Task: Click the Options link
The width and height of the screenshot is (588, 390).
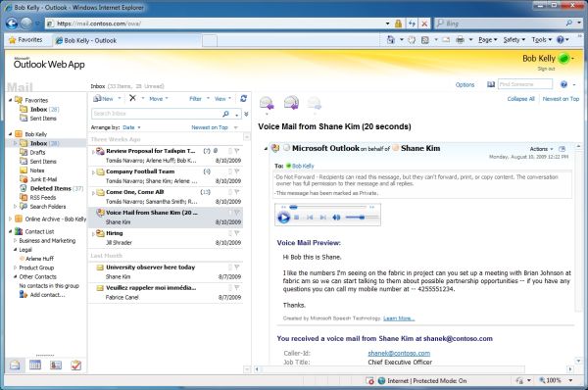Action: 465,84
